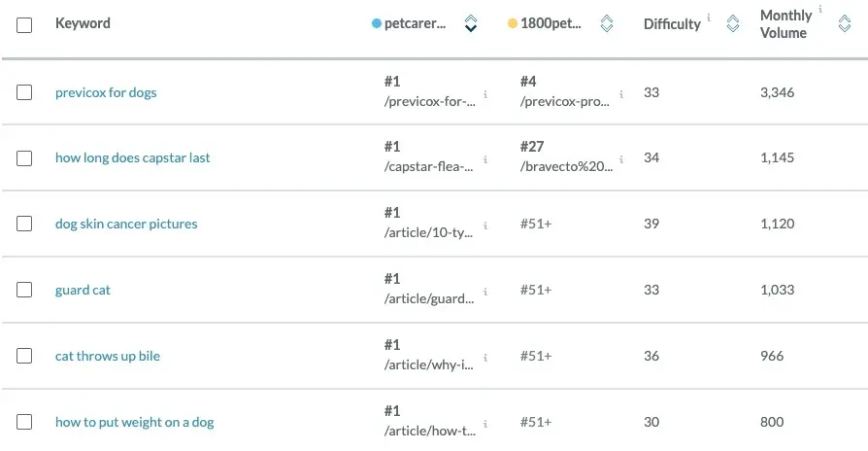Sort by the petcarer... ranking column arrows

pos(471,23)
